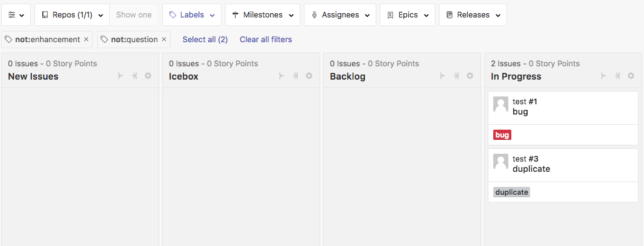
Task: Open the Assignees filter menu
Action: point(340,15)
